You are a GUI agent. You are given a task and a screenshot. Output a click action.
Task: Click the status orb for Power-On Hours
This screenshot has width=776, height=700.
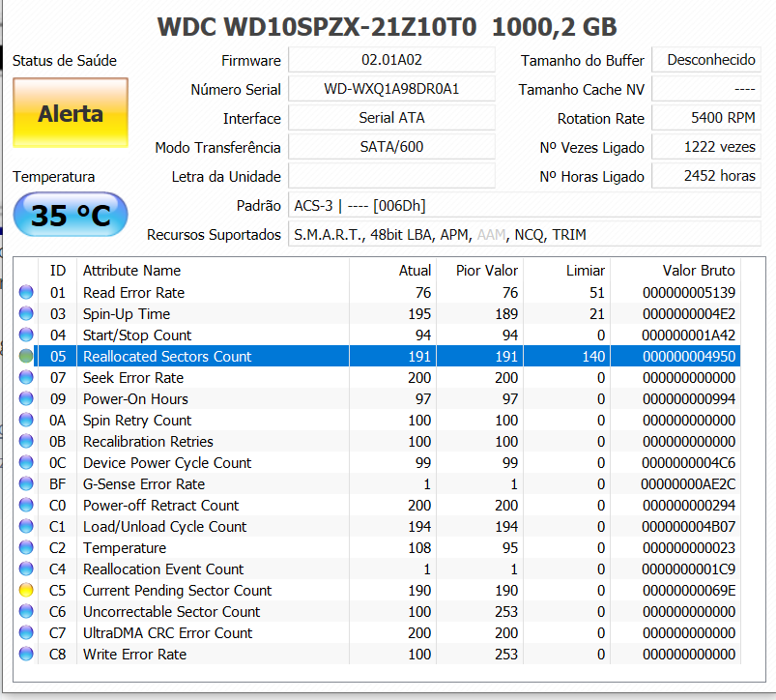pyautogui.click(x=26, y=398)
